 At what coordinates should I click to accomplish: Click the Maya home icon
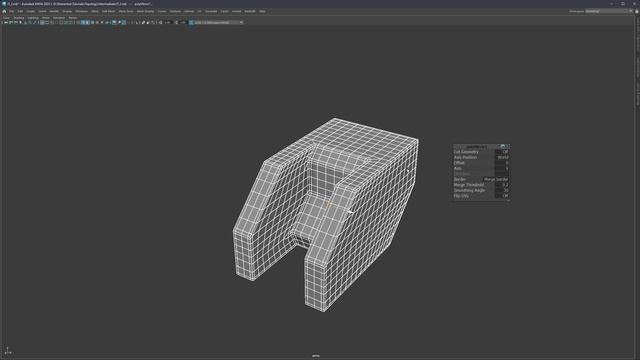click(x=4, y=11)
